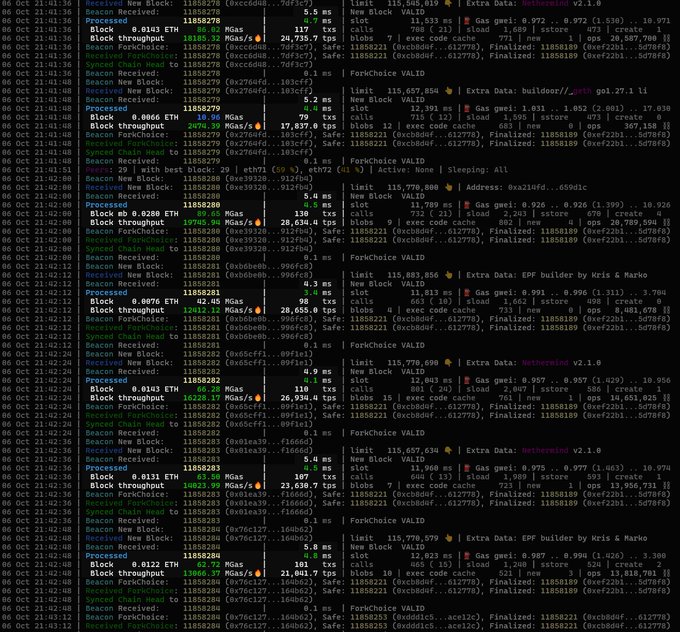Click the '89.65' MGas value
Viewport: 680px width, 632px height.
(x=208, y=213)
